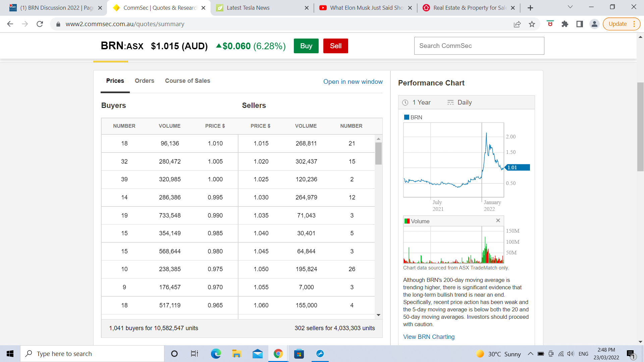Click the red Sell button
This screenshot has width=644, height=362.
pyautogui.click(x=335, y=46)
